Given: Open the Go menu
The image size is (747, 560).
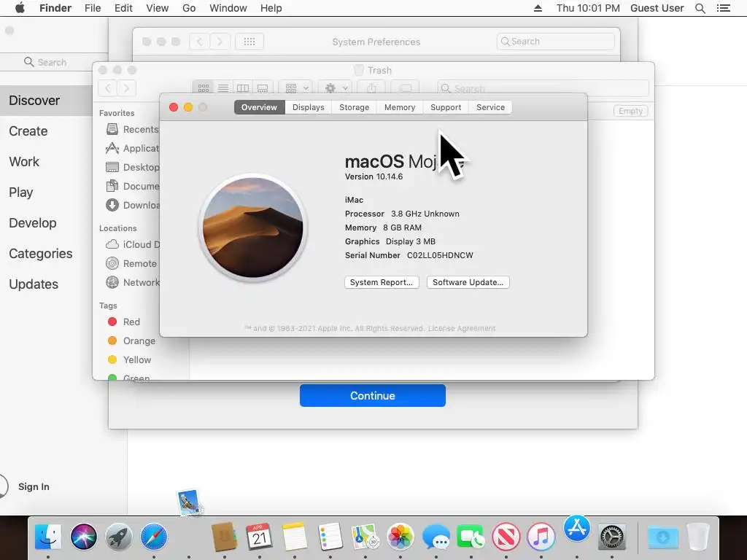Looking at the screenshot, I should [x=189, y=8].
